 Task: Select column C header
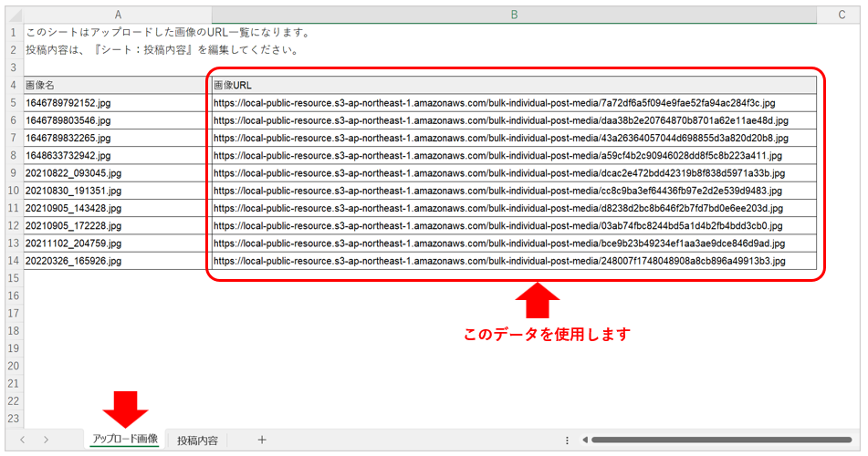[x=842, y=15]
